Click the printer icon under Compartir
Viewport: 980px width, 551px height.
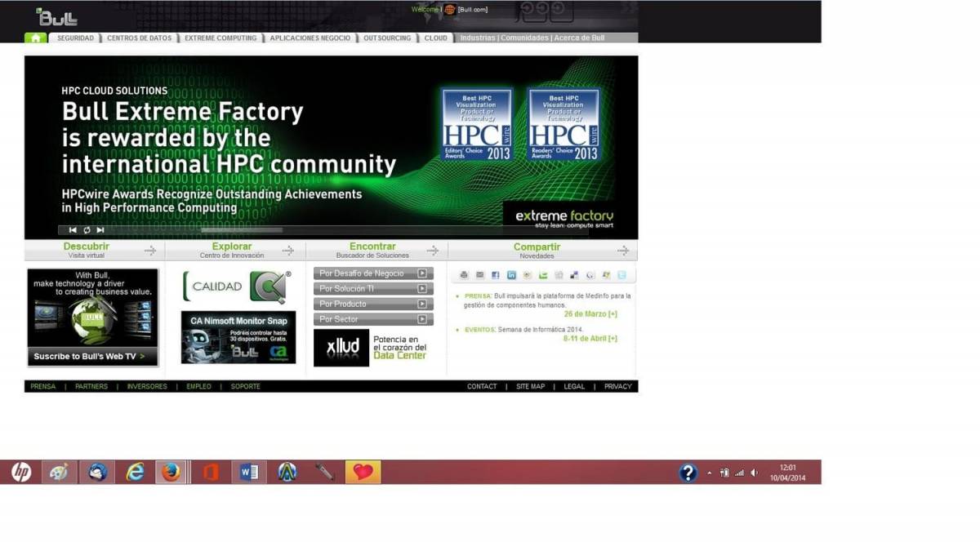tap(464, 275)
